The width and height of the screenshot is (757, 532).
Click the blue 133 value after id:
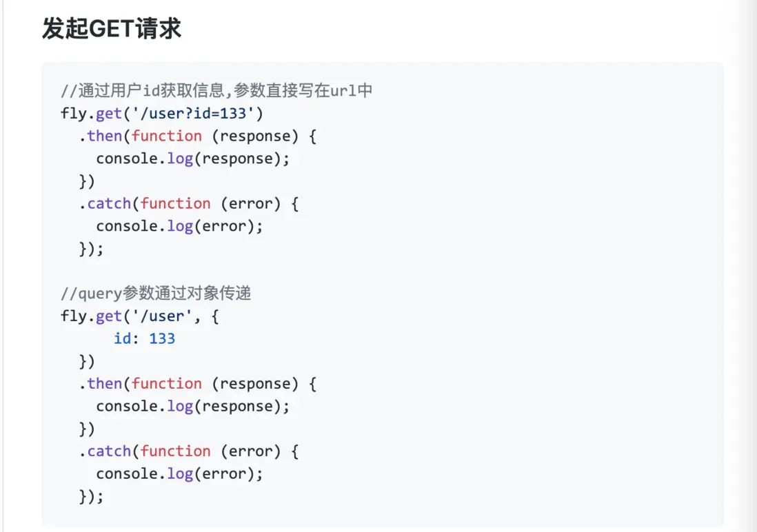(162, 338)
